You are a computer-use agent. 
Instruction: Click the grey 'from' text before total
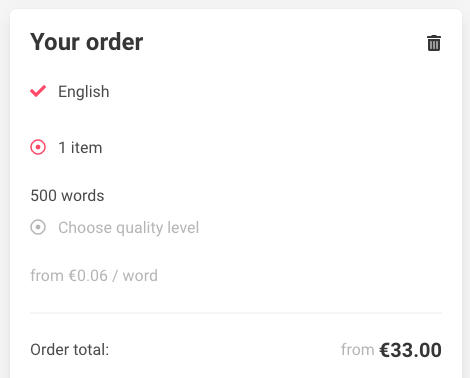(358, 350)
